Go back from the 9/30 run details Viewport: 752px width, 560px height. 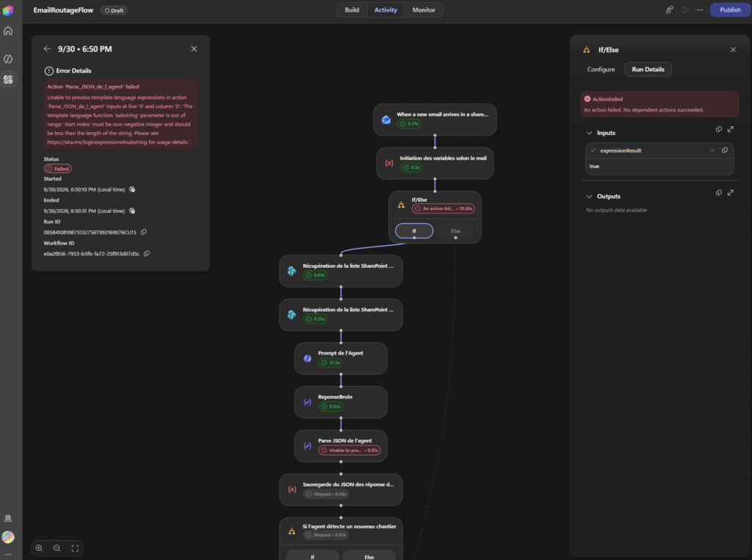47,49
